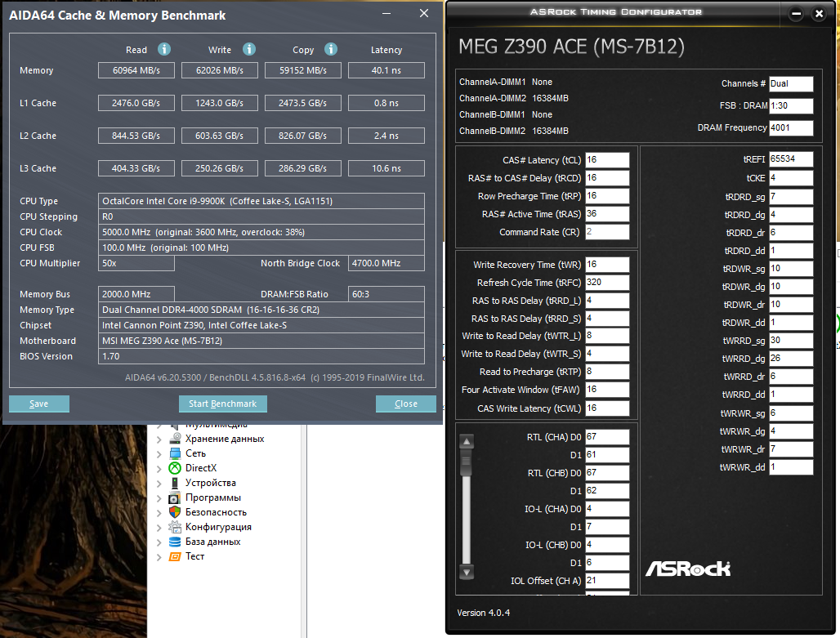Click the DRAM Frequency field
The width and height of the screenshot is (840, 638).
tap(791, 127)
